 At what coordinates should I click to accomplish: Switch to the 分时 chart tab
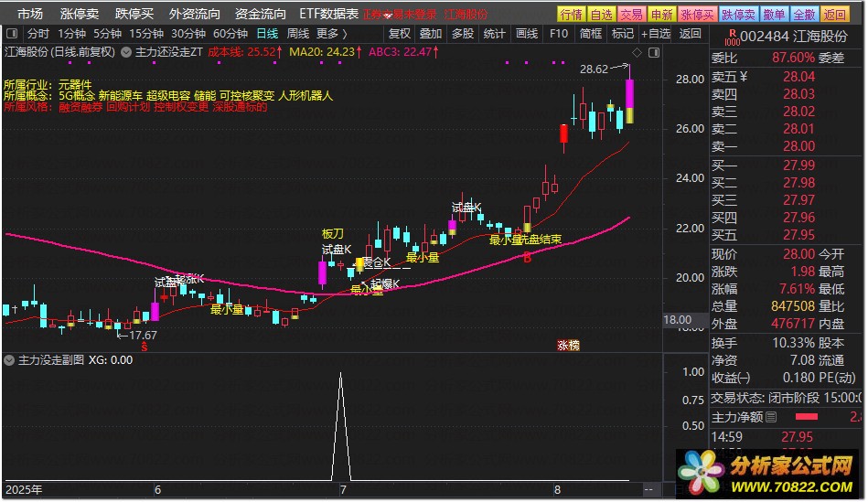(38, 34)
